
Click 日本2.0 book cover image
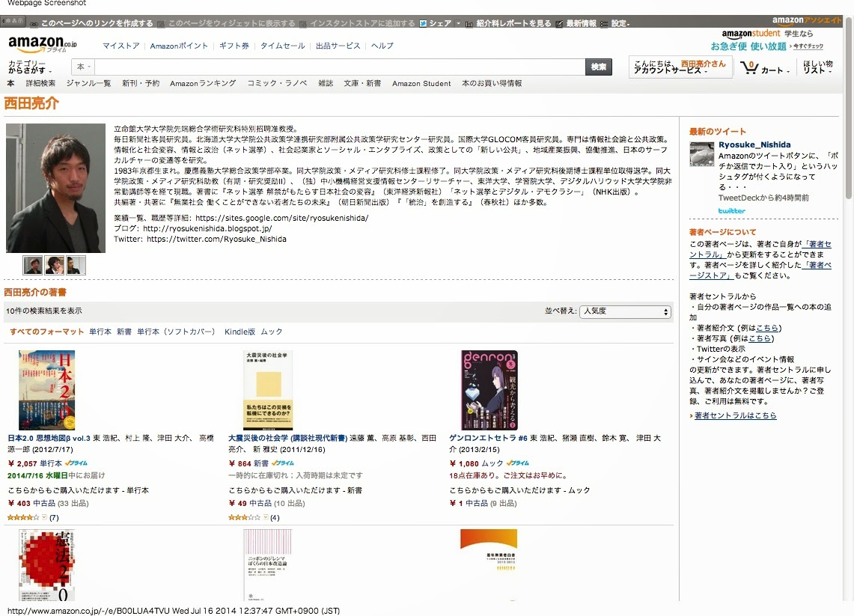47,390
